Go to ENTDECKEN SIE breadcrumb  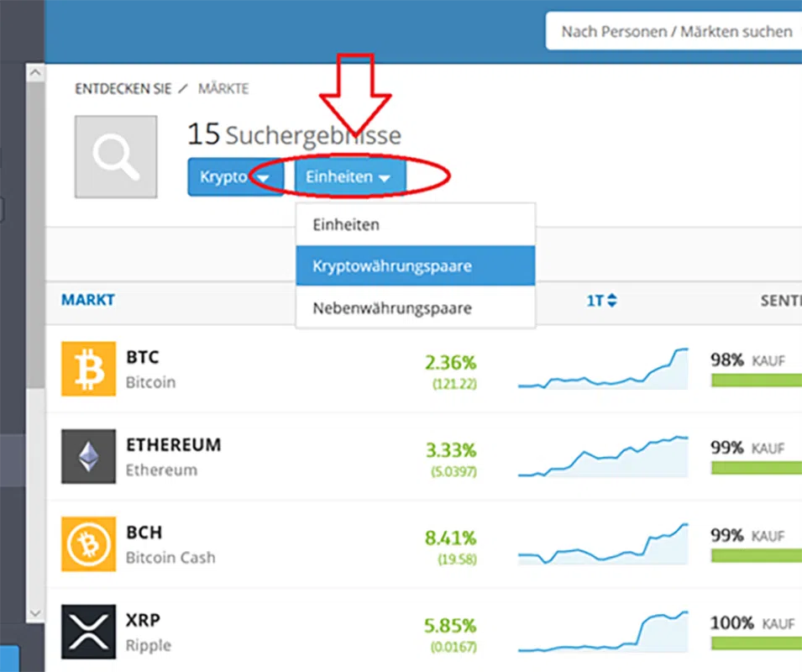coord(123,89)
